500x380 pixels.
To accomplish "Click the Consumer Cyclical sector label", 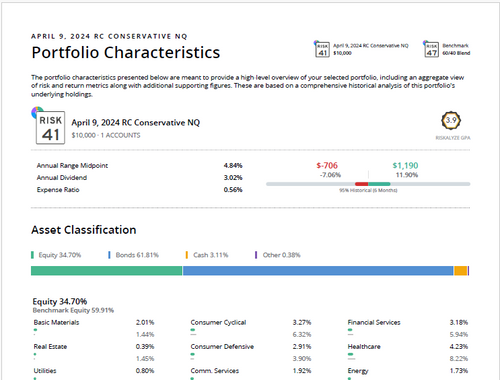I will (x=218, y=322).
